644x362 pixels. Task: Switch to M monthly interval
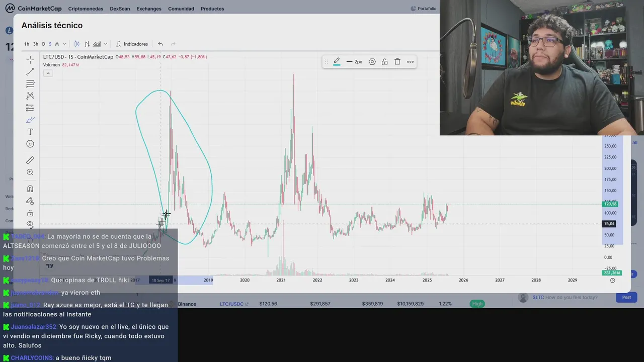[x=57, y=44]
